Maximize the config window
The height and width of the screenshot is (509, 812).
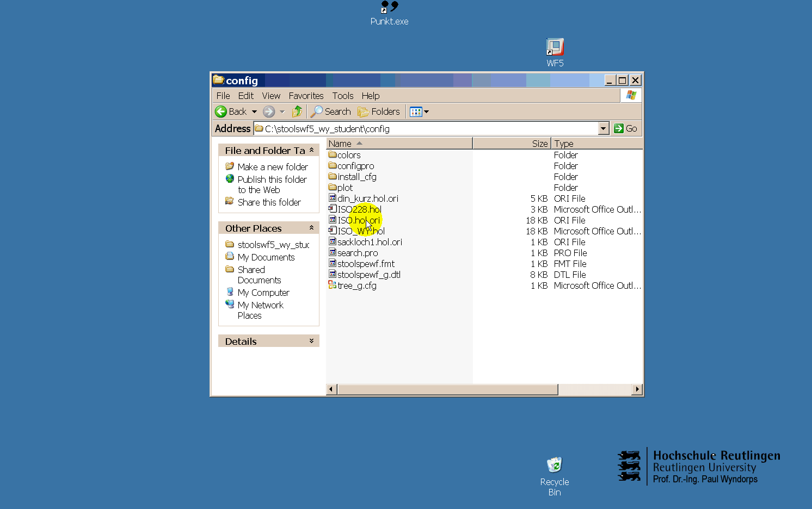point(622,80)
